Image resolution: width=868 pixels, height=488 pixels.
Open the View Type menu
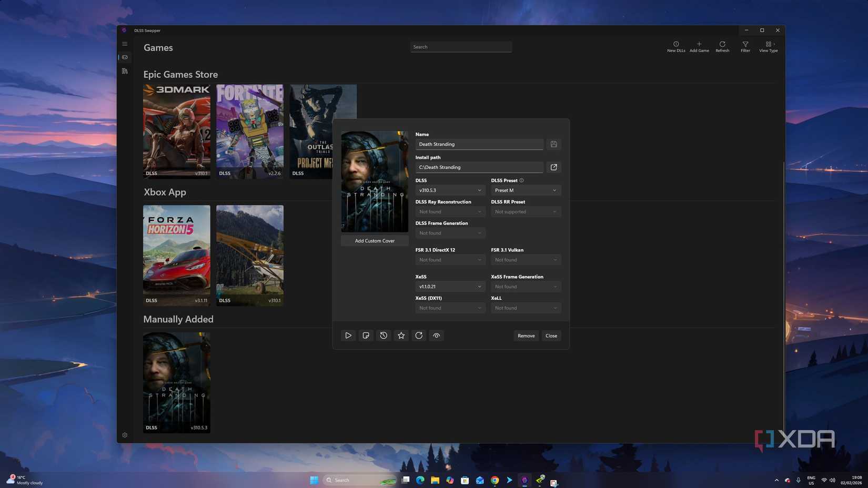[769, 47]
